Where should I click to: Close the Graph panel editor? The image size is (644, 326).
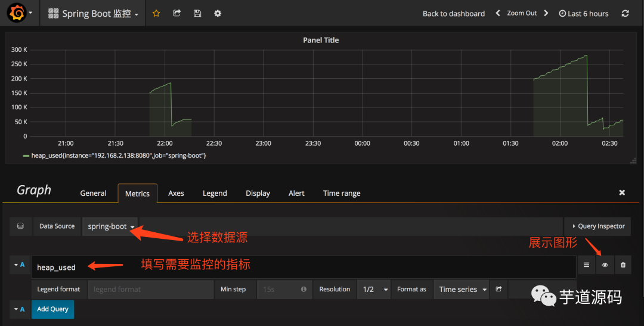click(x=622, y=192)
